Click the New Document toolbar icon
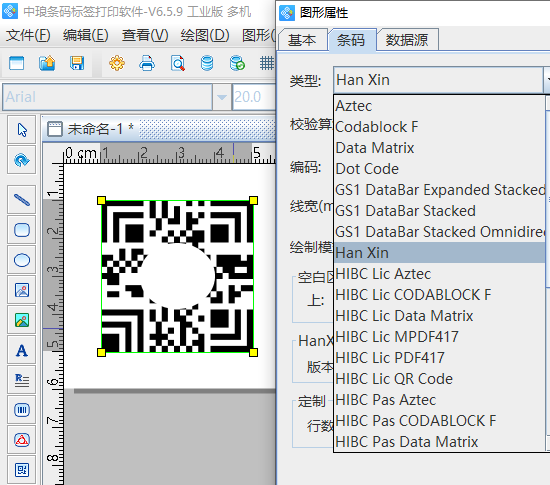Viewport: 550px width, 485px height. click(x=16, y=63)
